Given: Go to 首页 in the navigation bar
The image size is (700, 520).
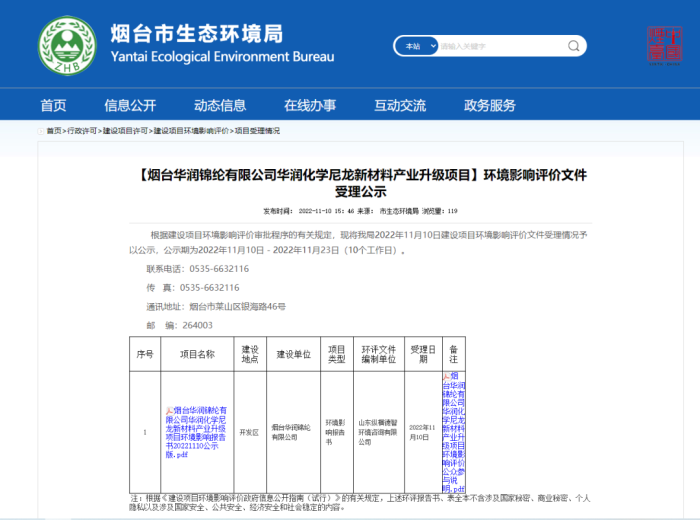Looking at the screenshot, I should pyautogui.click(x=53, y=105).
